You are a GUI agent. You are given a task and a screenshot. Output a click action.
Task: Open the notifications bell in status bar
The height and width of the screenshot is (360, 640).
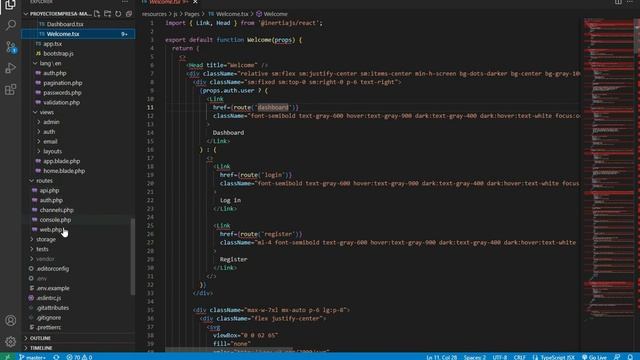pos(631,357)
